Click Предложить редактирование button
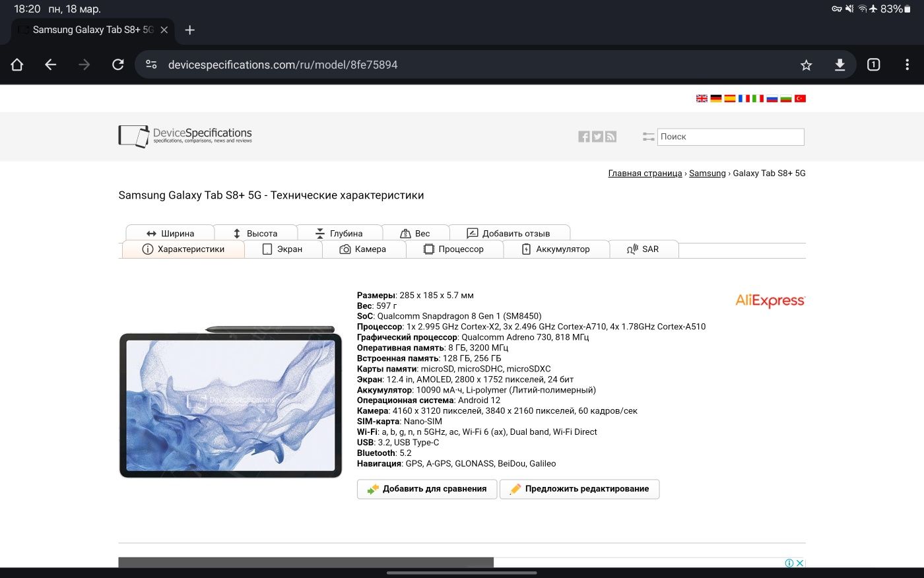The image size is (924, 578). (579, 489)
